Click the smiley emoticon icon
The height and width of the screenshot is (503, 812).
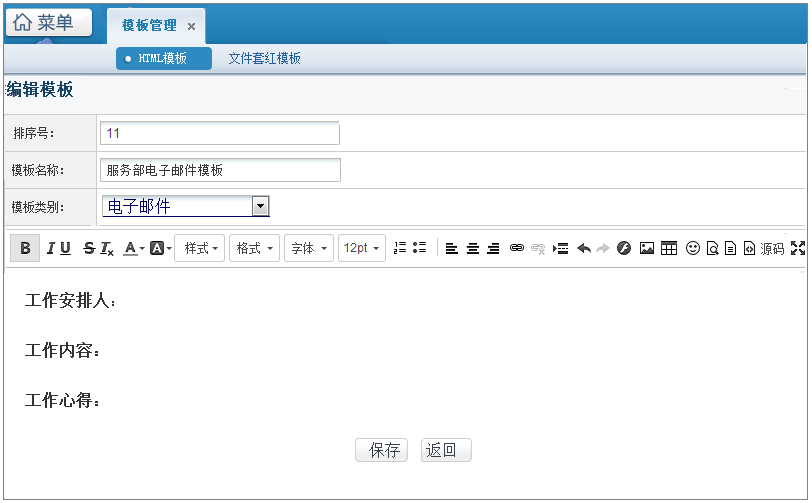692,248
